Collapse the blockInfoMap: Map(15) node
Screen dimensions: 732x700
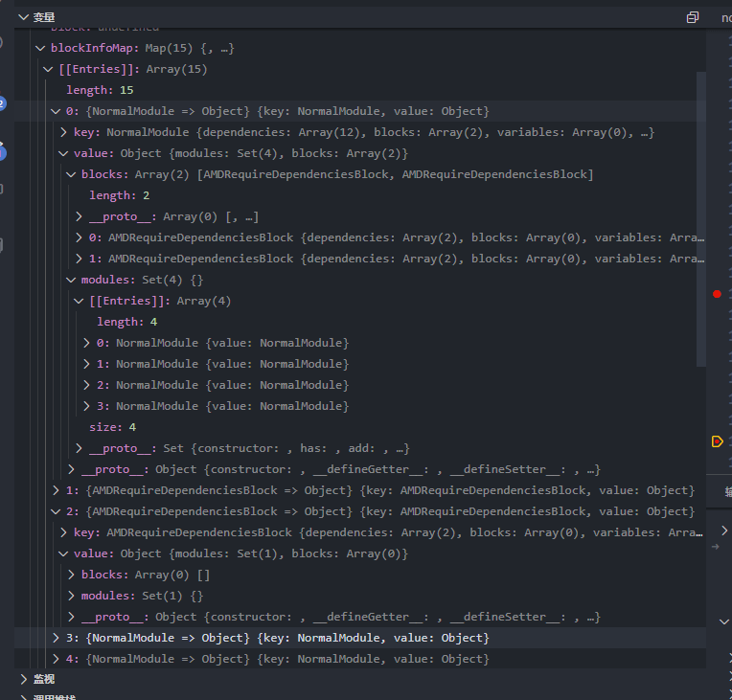pos(40,48)
